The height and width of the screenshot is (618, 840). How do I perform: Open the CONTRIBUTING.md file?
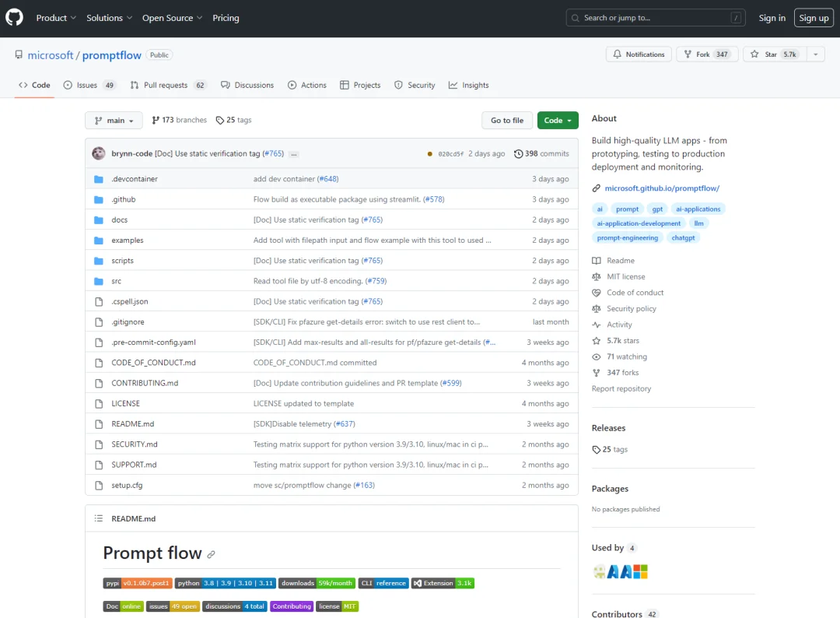145,383
